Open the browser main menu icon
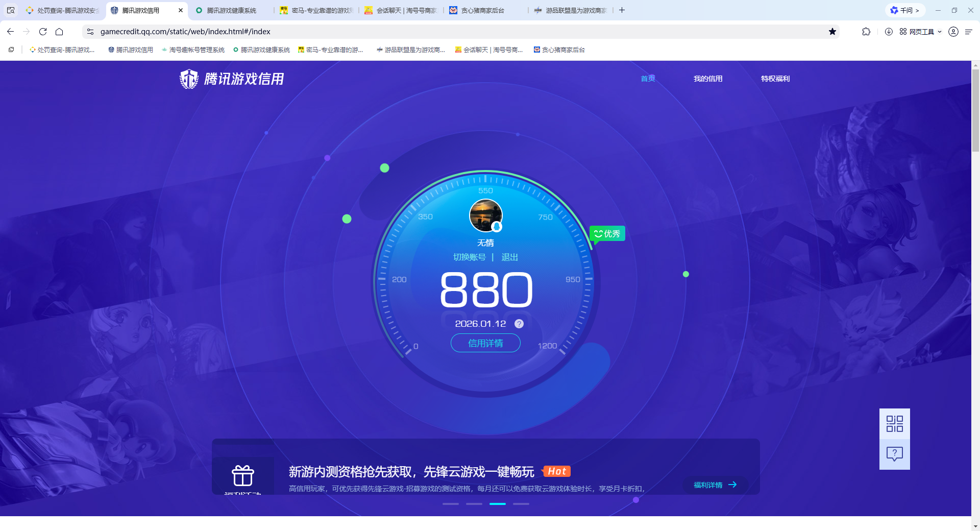 (968, 32)
